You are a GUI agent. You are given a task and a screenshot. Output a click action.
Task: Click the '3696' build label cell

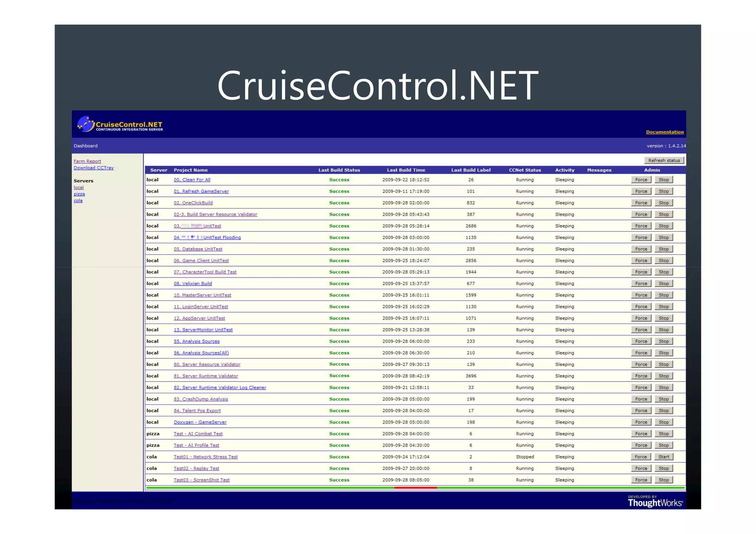coord(471,376)
